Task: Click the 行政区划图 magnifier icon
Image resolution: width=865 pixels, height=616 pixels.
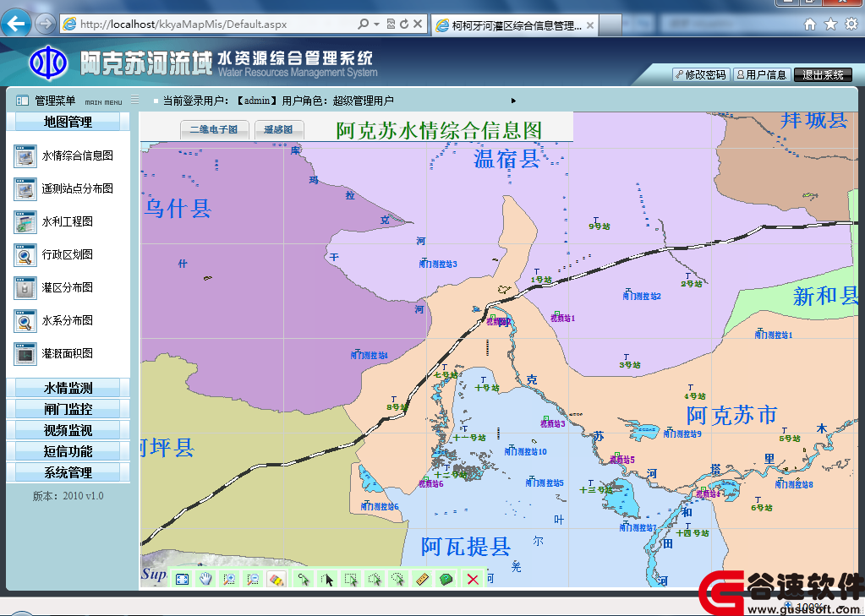Action: pos(25,255)
